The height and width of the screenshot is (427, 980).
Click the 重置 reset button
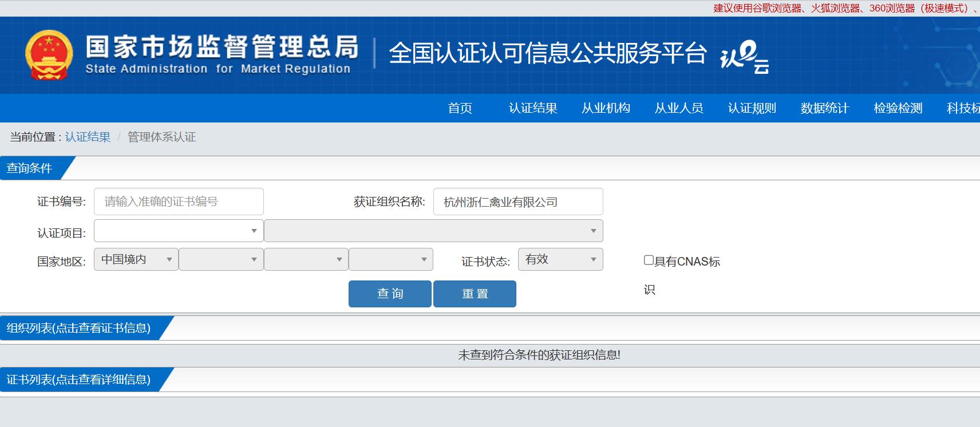point(475,294)
